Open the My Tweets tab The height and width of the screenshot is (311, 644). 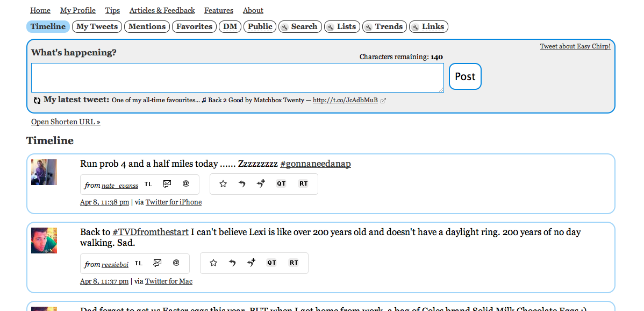coord(97,26)
